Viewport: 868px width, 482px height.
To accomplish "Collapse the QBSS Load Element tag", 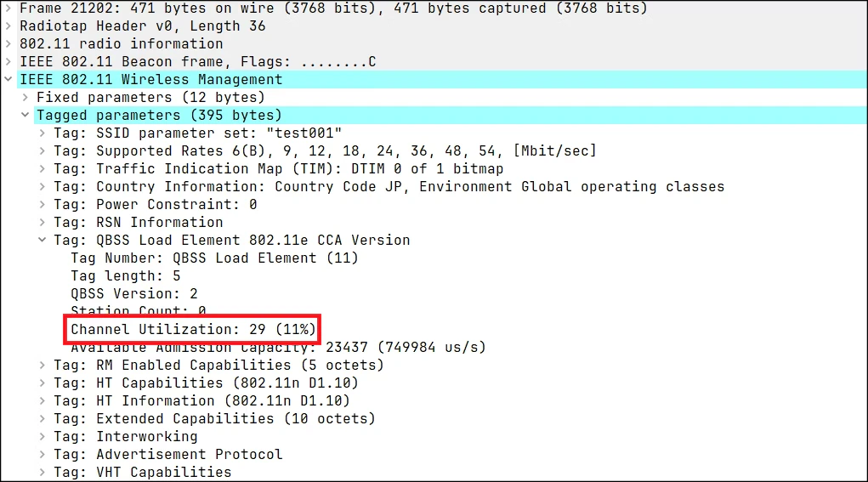I will click(42, 241).
